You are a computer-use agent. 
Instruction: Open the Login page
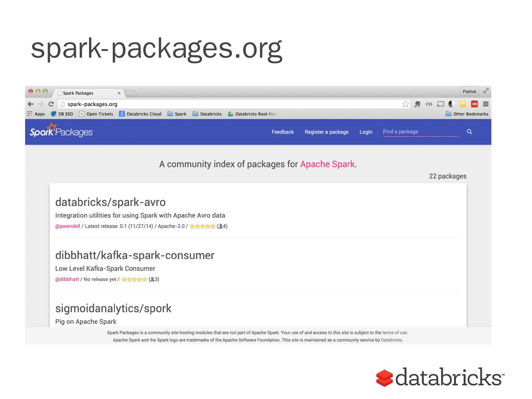coord(366,132)
